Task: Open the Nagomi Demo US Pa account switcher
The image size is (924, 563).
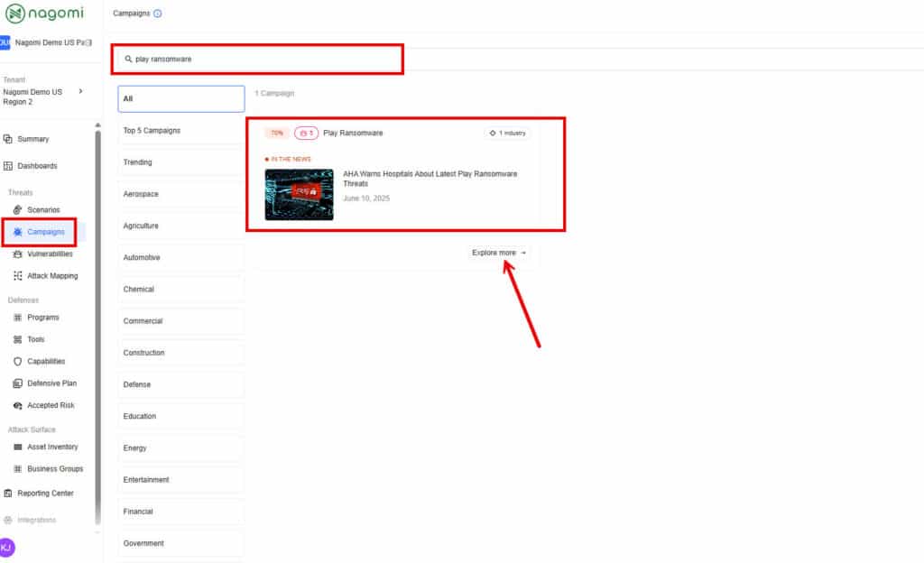Action: click(47, 42)
